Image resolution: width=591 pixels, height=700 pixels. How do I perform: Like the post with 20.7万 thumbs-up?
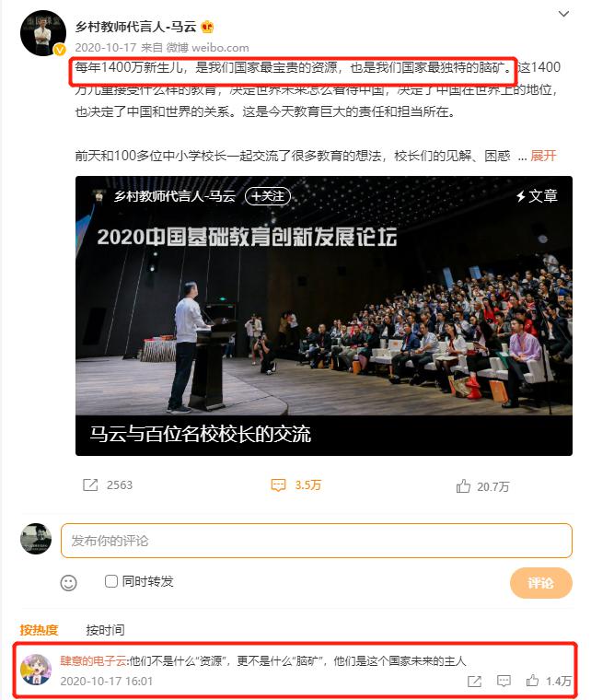(463, 485)
